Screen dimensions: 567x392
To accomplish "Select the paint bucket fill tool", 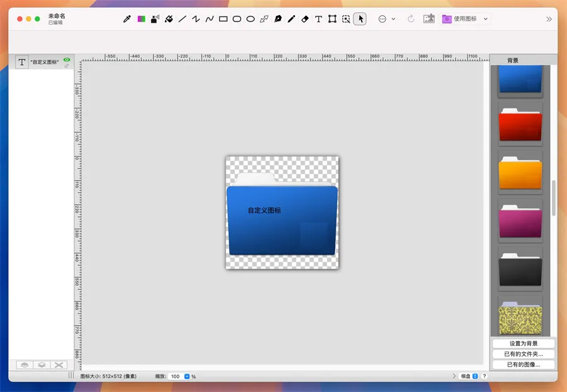I will click(x=169, y=19).
